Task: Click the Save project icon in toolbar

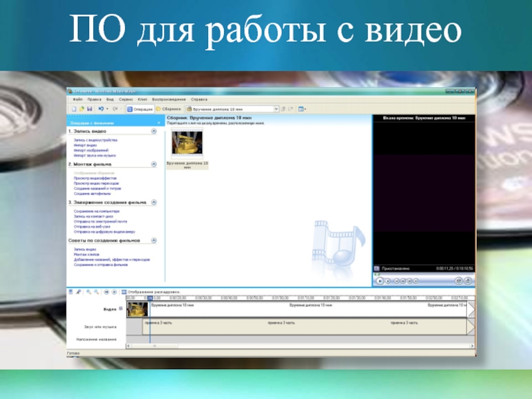Action: coord(90,108)
